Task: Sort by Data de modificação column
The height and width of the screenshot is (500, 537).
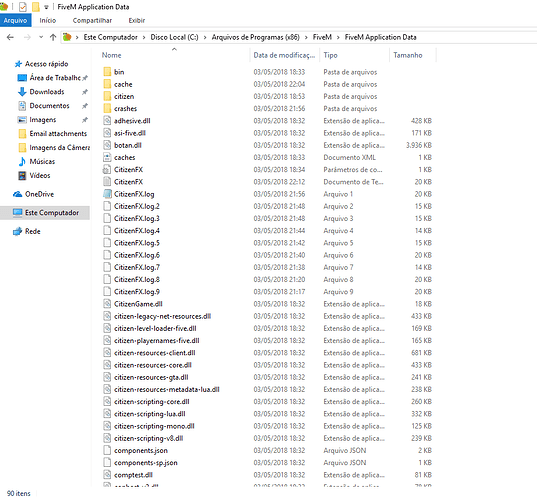Action: [x=285, y=55]
